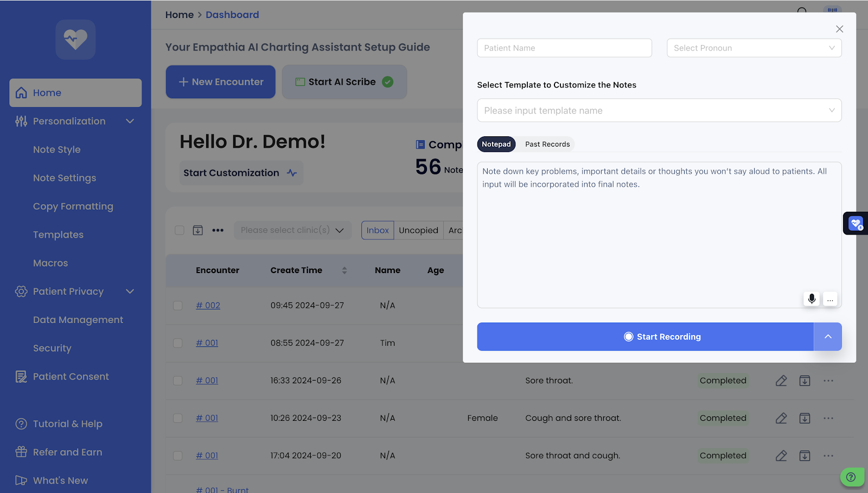Viewport: 868px width, 493px height.
Task: Open the three-dot bulk actions menu
Action: tap(218, 230)
